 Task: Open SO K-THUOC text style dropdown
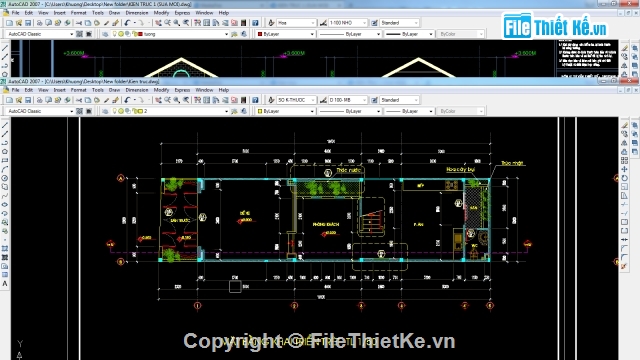pos(313,100)
